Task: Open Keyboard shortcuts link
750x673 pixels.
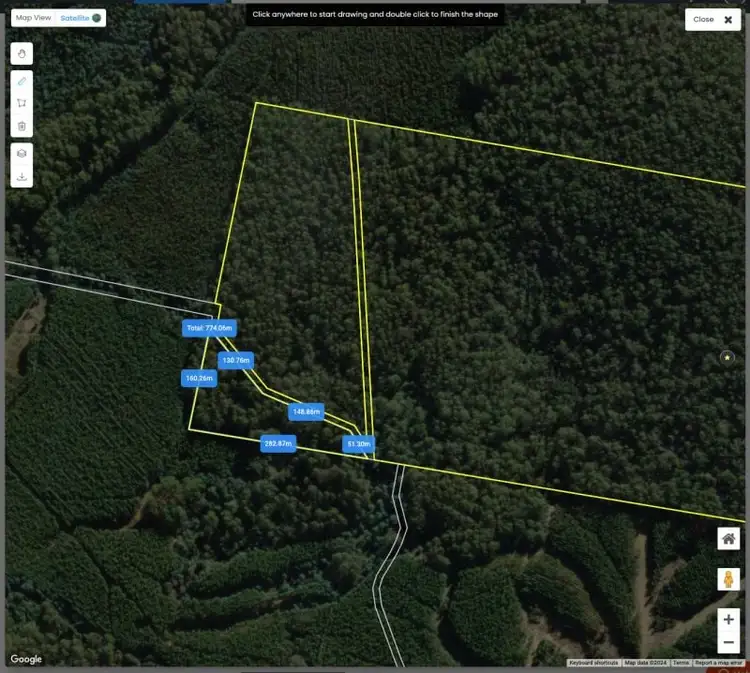Action: 593,663
